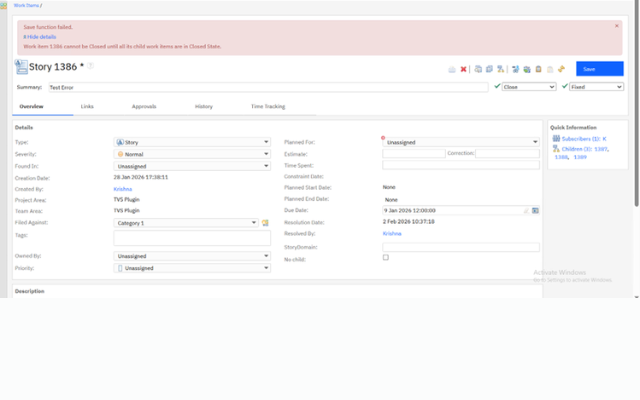Click the Summary field containing Test Error

268,87
